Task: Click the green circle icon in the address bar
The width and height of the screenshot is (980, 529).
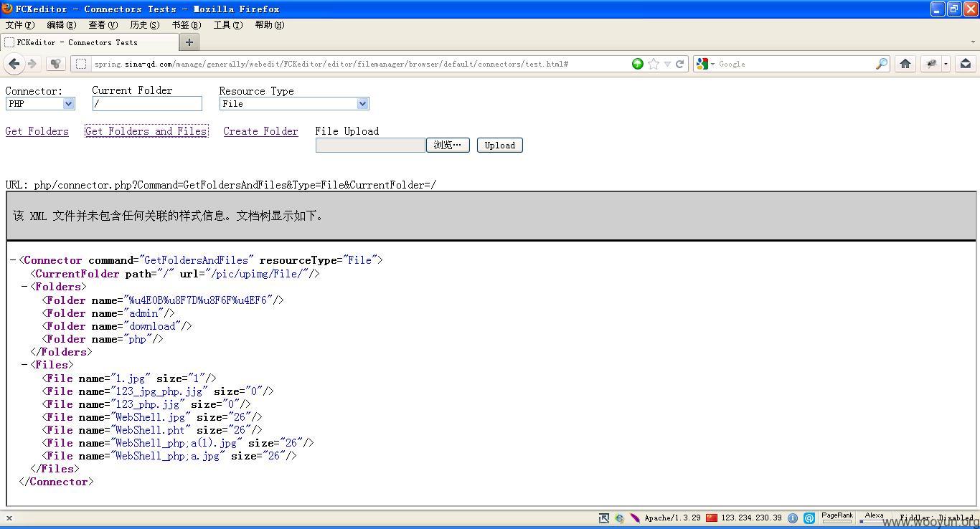Action: point(638,64)
